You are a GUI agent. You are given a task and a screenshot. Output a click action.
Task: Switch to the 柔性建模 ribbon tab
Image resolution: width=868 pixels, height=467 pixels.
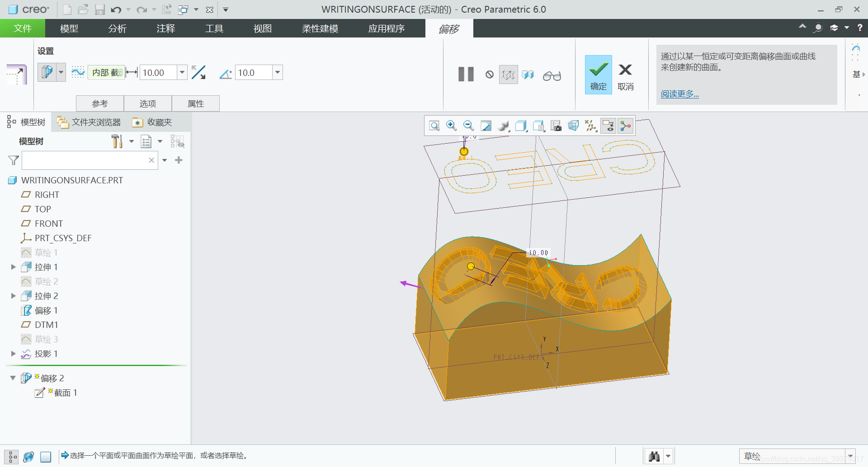(x=320, y=28)
